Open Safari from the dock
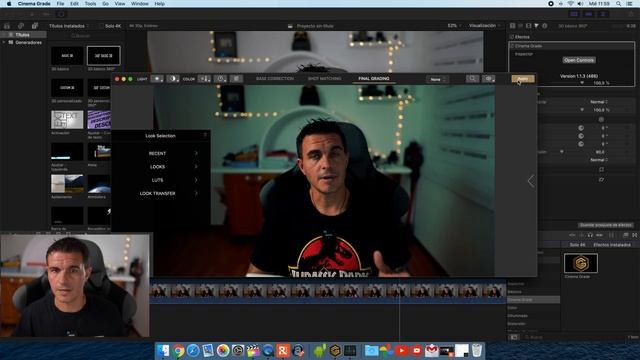Viewport: 640px width, 360px height. click(x=193, y=350)
